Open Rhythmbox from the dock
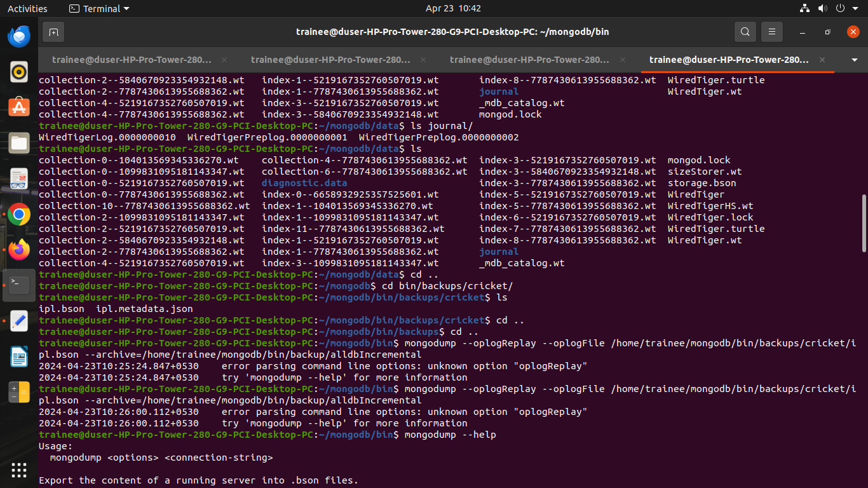868x488 pixels. click(19, 72)
